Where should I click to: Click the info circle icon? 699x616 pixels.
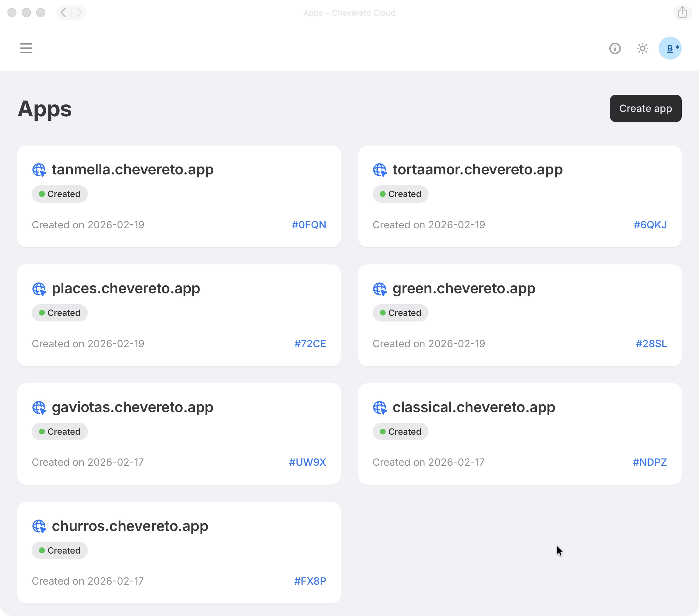(615, 48)
